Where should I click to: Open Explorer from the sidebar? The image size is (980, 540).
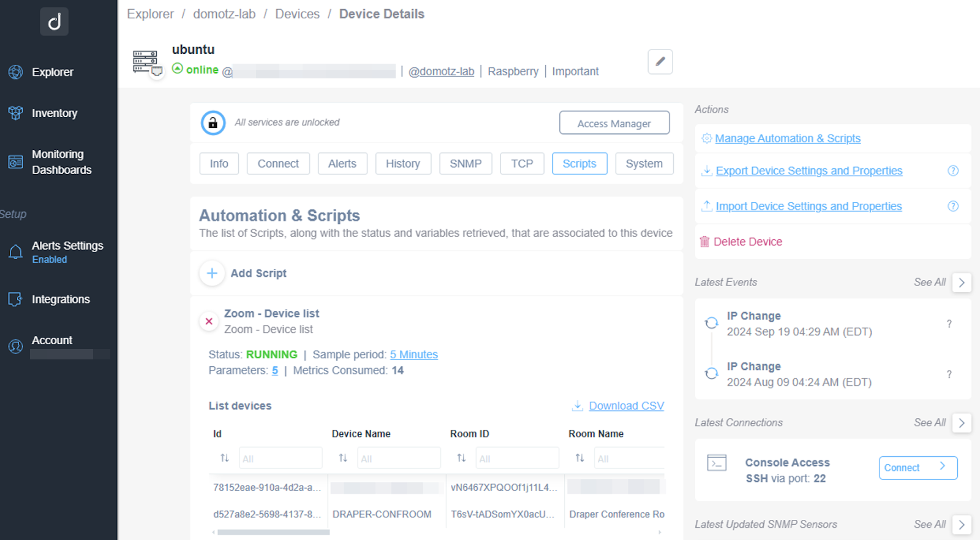click(52, 72)
